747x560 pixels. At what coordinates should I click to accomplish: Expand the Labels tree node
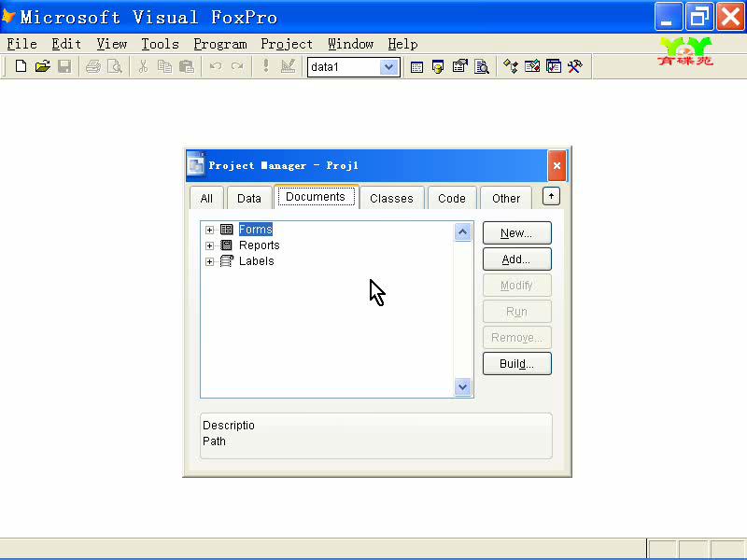(x=209, y=261)
